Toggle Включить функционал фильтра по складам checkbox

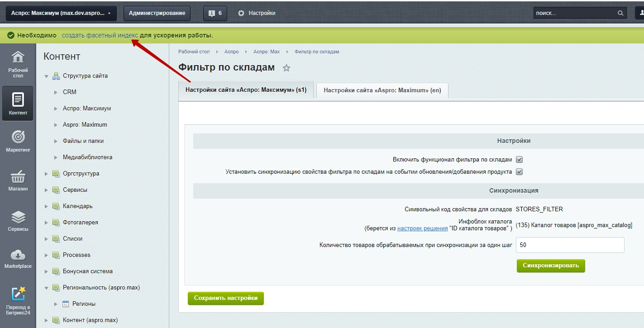pyautogui.click(x=519, y=160)
